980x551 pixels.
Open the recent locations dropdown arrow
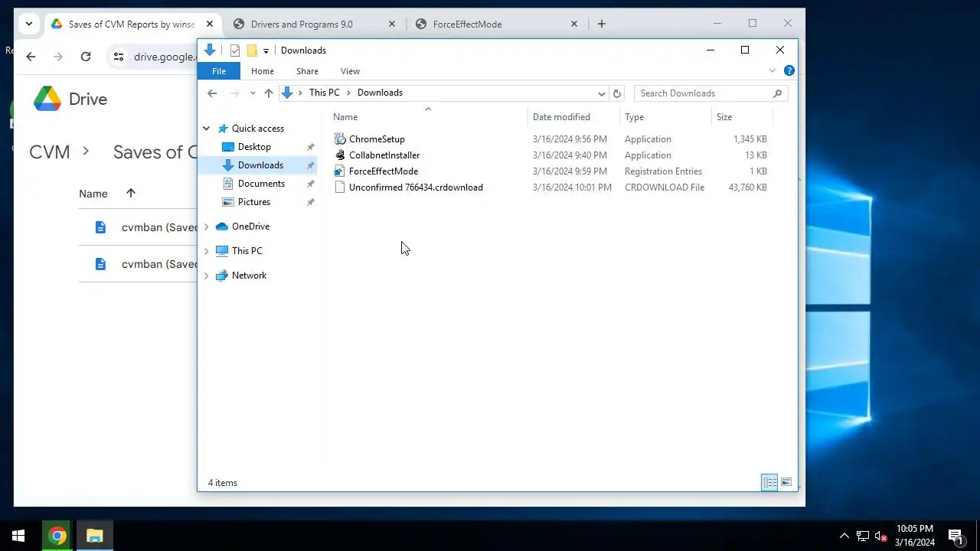(253, 93)
